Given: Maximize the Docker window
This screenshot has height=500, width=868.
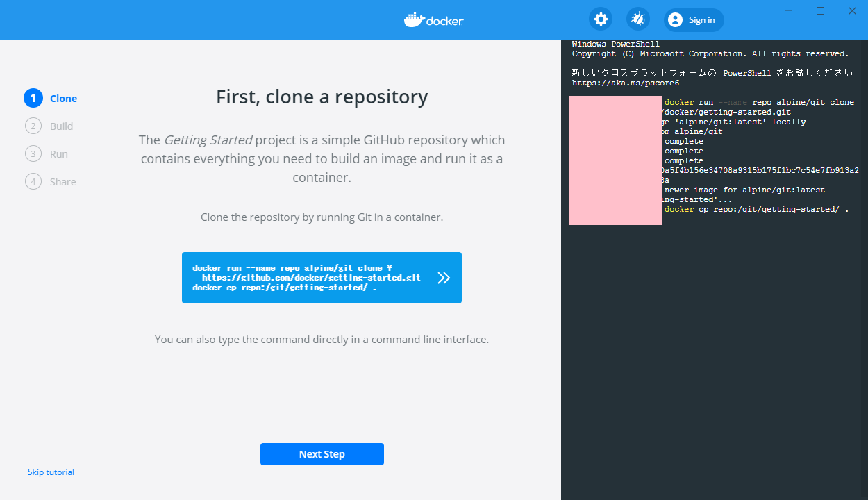Looking at the screenshot, I should (x=820, y=11).
